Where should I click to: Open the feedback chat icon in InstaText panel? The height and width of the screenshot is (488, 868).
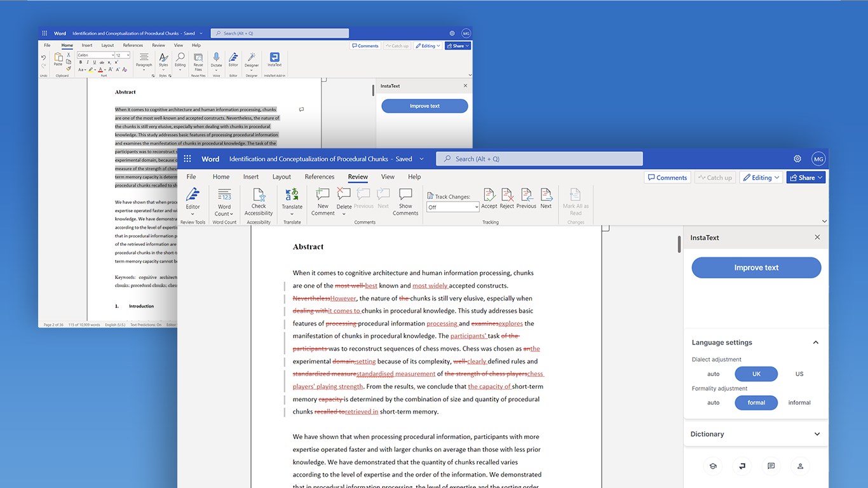click(771, 466)
